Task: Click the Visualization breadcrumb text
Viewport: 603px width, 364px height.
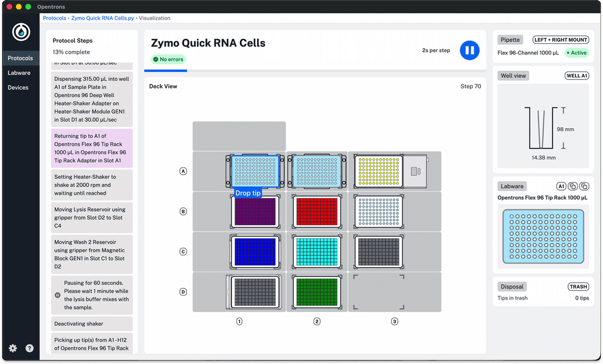Action: coord(154,18)
